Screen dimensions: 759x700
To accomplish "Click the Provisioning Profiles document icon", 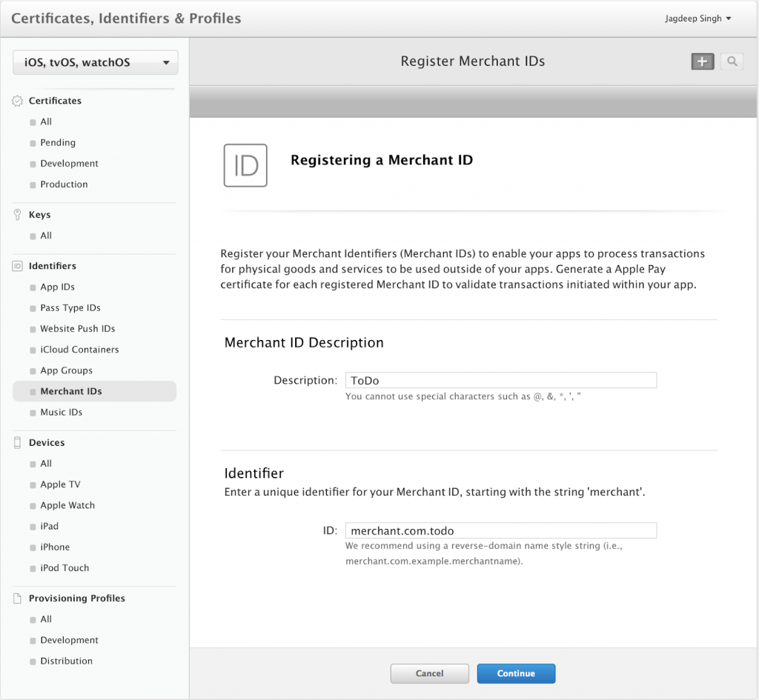I will pyautogui.click(x=18, y=599).
